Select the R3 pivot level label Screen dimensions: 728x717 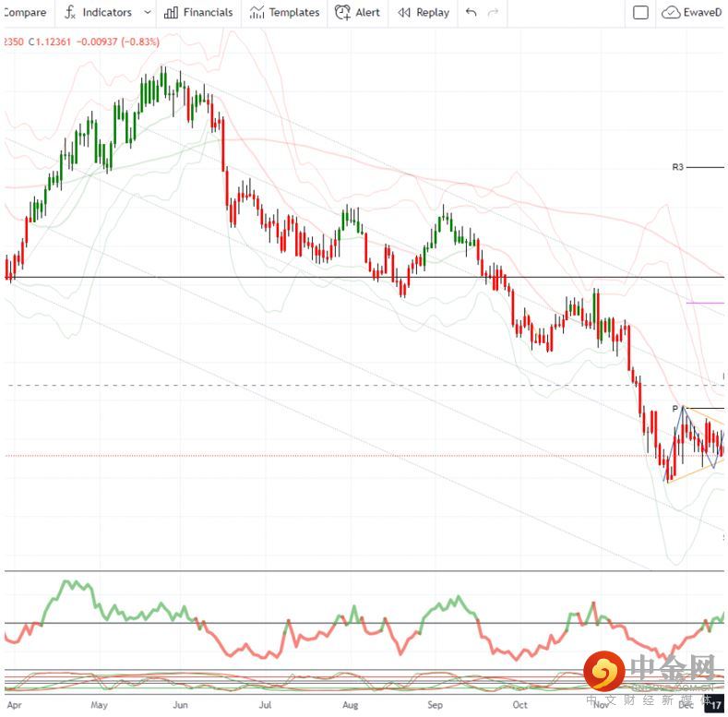(677, 167)
